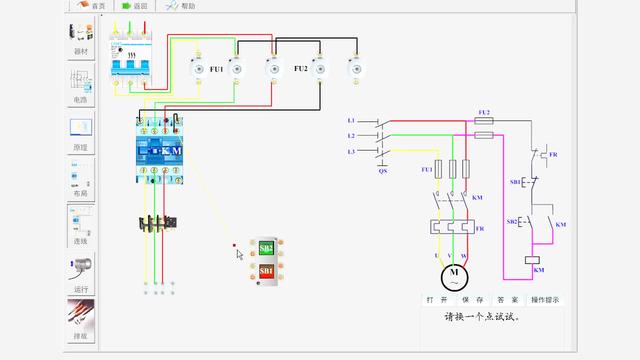Open the 帮助 help item
640x360 pixels.
click(180, 6)
